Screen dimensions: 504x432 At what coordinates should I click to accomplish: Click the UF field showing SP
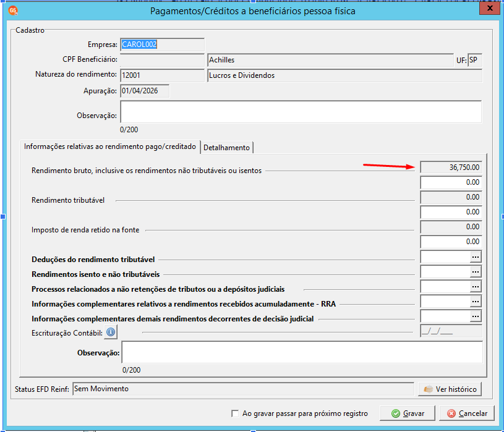[x=475, y=60]
